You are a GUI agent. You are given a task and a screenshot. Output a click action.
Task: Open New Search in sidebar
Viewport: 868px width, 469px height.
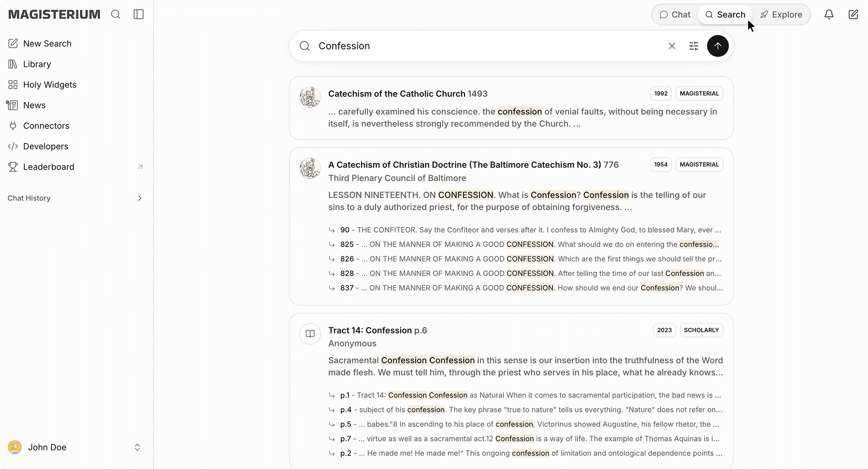pos(40,44)
